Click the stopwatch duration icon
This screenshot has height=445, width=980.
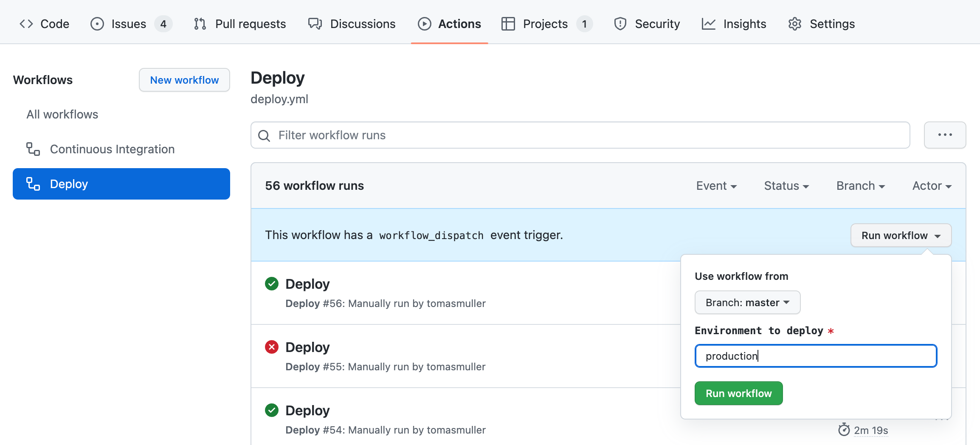point(844,430)
